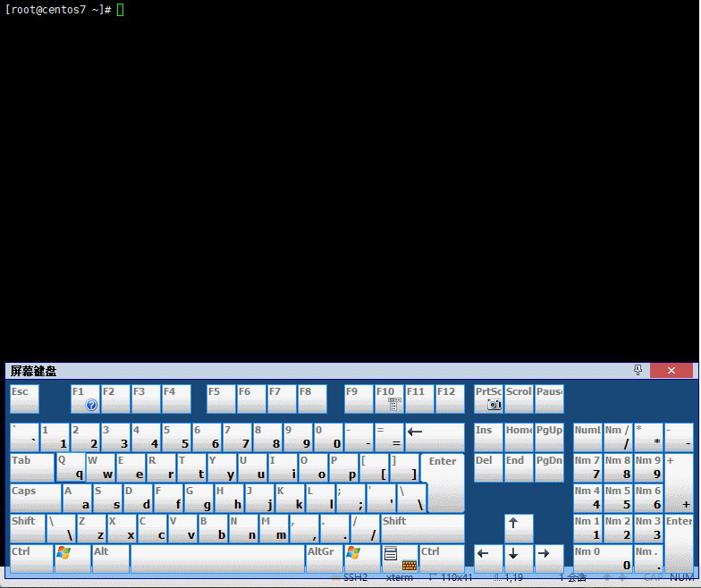Toggle the NumLock key
The height and width of the screenshot is (588, 701).
pyautogui.click(x=587, y=438)
